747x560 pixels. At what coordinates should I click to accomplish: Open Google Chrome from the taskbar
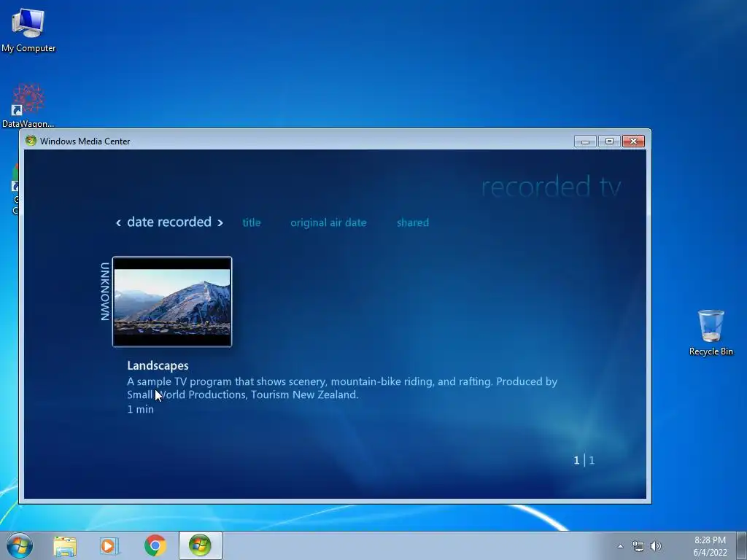click(155, 545)
